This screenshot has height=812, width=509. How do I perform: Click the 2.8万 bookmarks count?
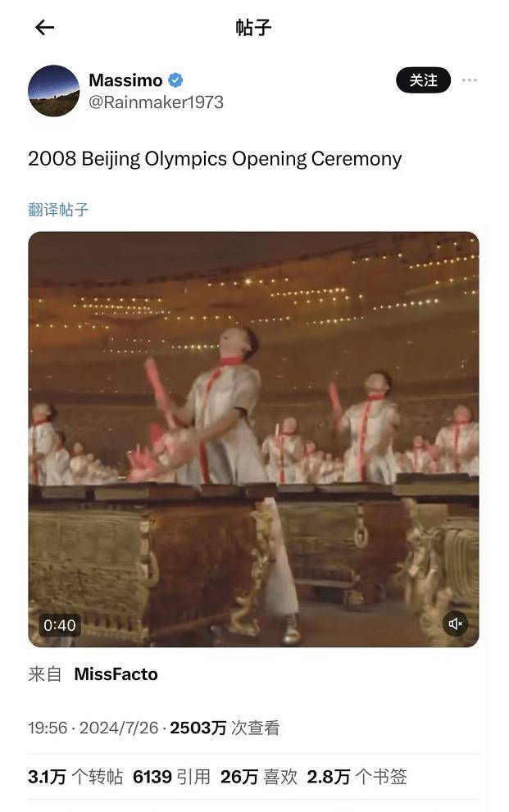click(x=357, y=777)
